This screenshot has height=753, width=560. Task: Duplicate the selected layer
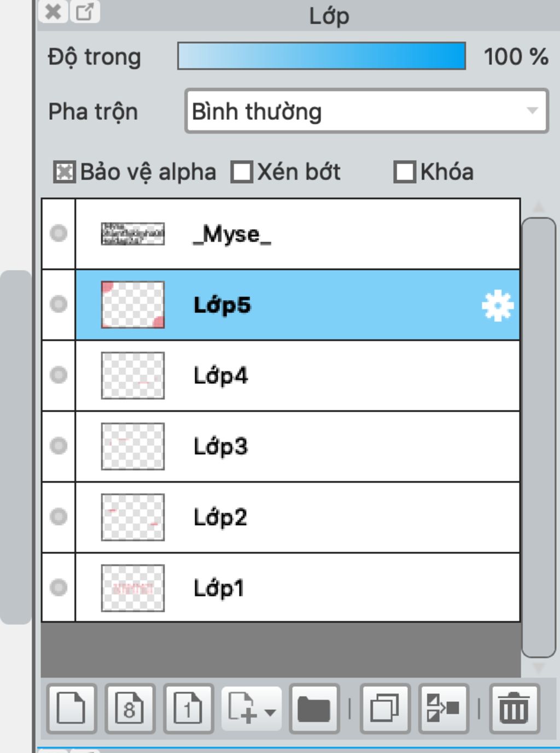point(384,708)
